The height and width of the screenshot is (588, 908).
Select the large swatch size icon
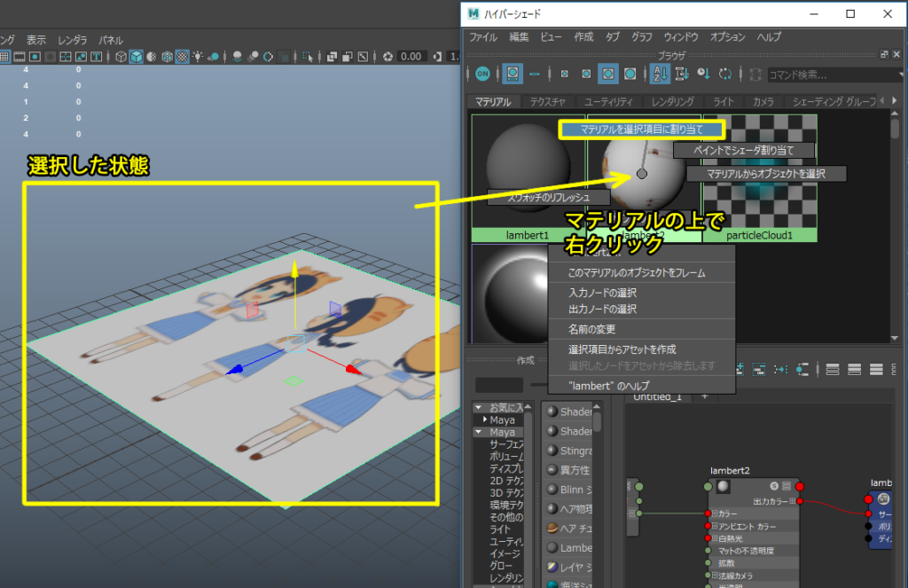click(608, 74)
